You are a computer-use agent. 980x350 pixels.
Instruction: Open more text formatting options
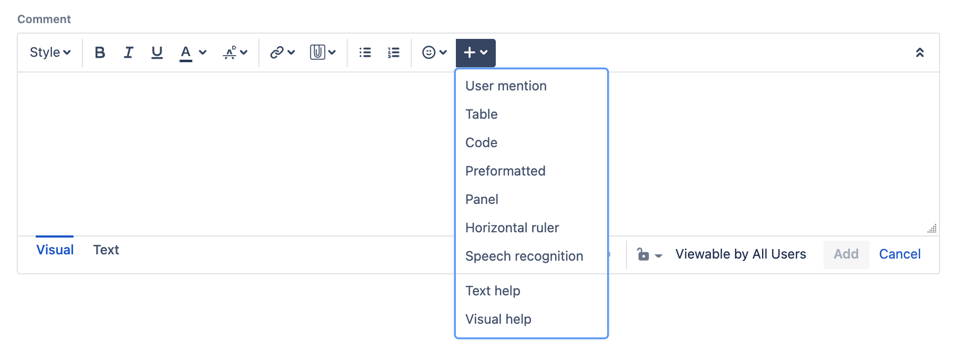tap(235, 53)
